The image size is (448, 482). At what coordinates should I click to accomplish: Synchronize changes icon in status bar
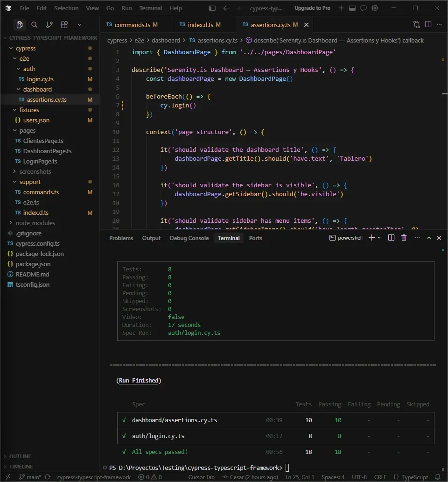[47, 477]
